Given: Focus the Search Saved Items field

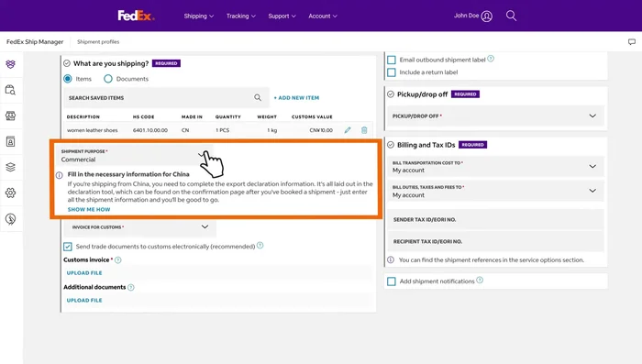Looking at the screenshot, I should coord(166,98).
